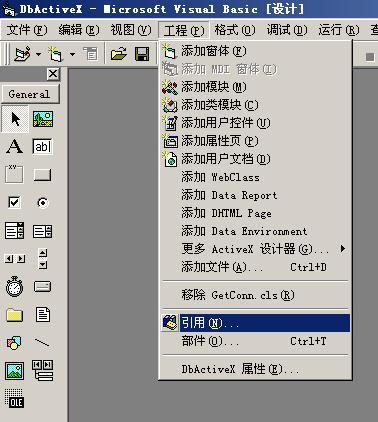Choose 添加 Data Environment menu item
The width and height of the screenshot is (378, 422).
(x=256, y=231)
